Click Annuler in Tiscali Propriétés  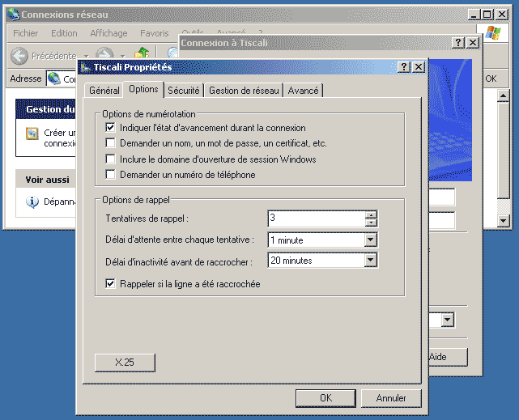391,398
